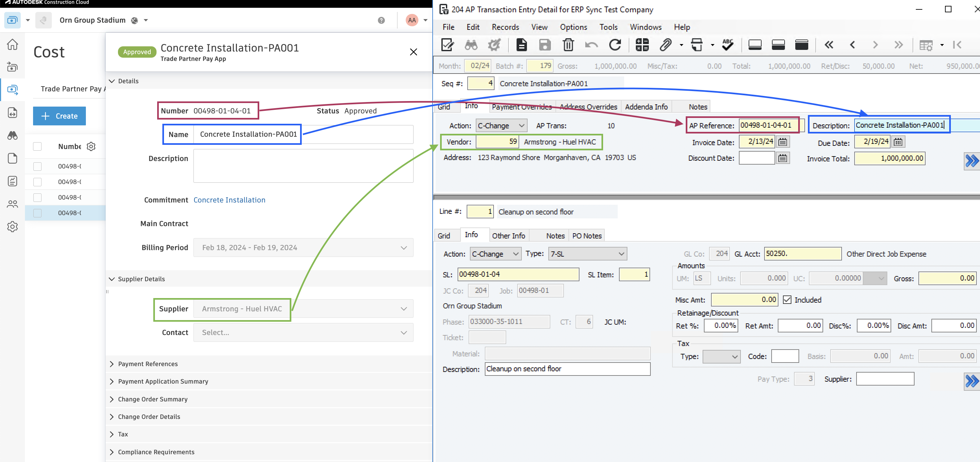The image size is (980, 462).
Task: Open the Commitment Concrete Installation link
Action: tap(230, 200)
